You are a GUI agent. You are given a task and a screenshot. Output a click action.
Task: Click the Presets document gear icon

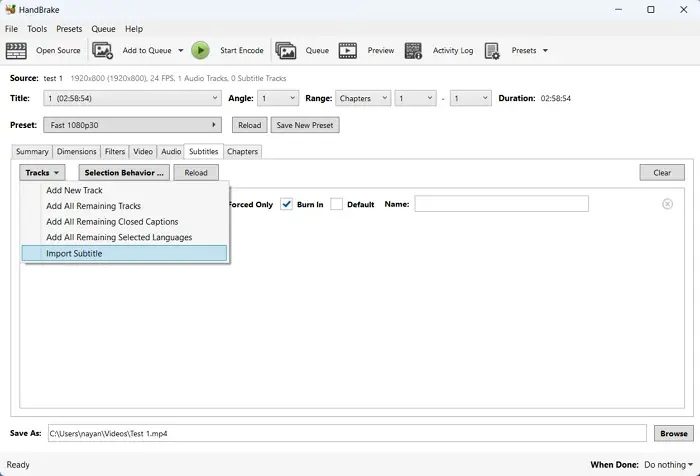click(492, 50)
